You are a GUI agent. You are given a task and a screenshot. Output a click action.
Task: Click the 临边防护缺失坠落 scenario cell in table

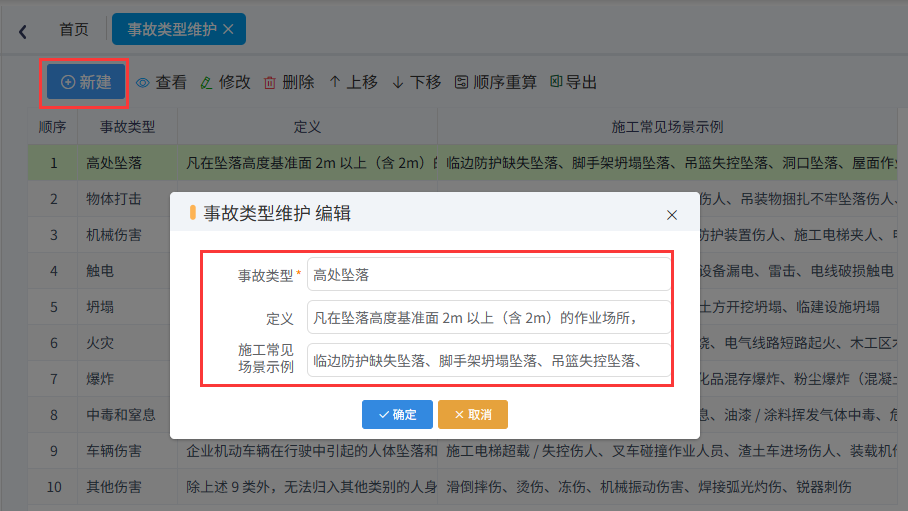(x=667, y=163)
